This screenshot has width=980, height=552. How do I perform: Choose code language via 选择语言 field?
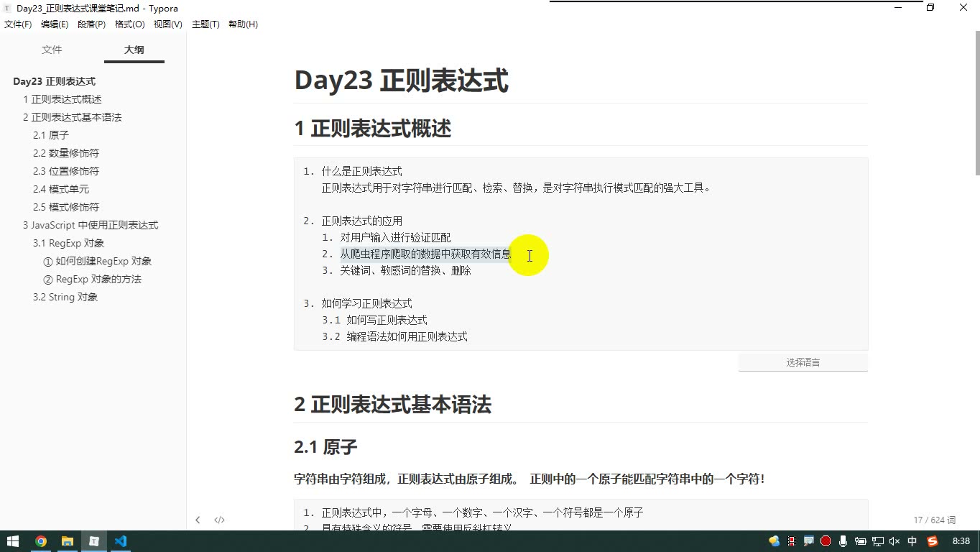(x=803, y=362)
